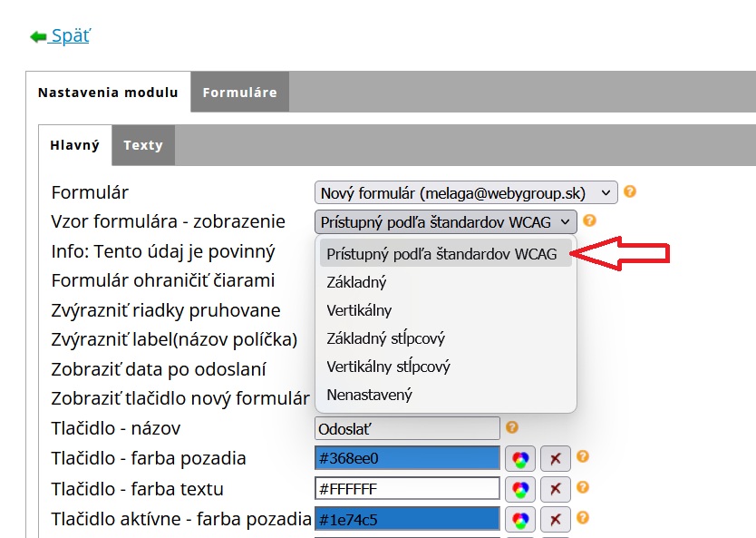Select Vertikálny stĺpcový option from list
Viewport: 756px width, 538px height.
(x=388, y=367)
